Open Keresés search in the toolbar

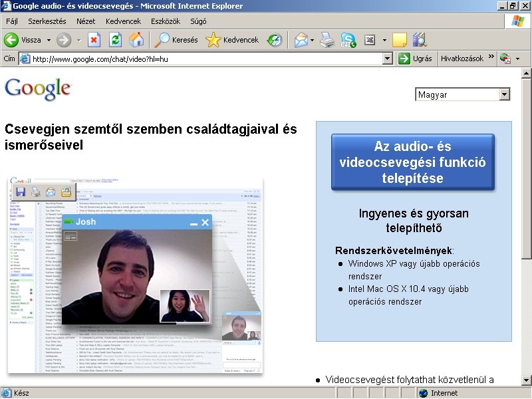(x=176, y=40)
